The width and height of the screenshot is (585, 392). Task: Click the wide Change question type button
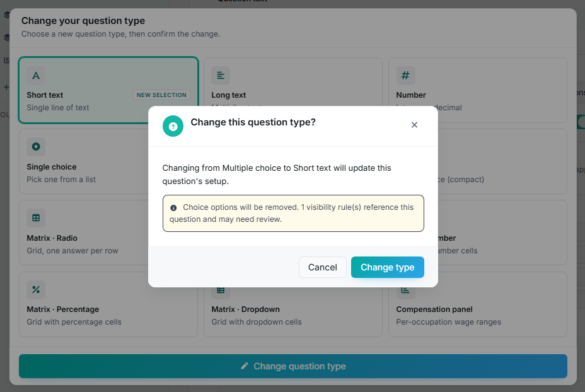coord(293,366)
